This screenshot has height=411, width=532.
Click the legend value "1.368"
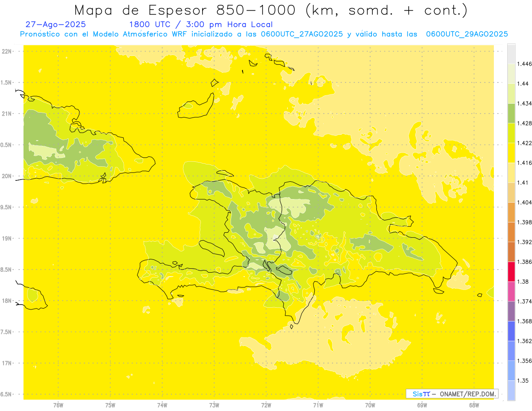tap(524, 321)
